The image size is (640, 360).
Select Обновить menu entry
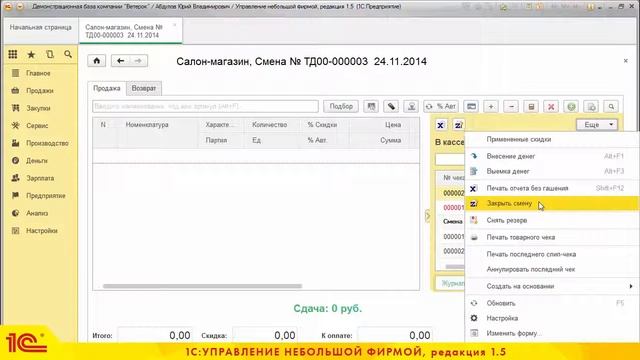pyautogui.click(x=552, y=303)
